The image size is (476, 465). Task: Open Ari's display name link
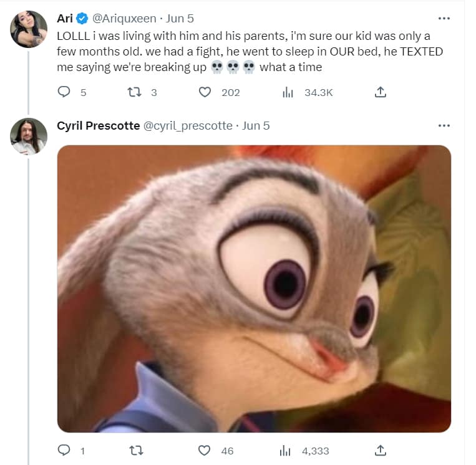66,19
